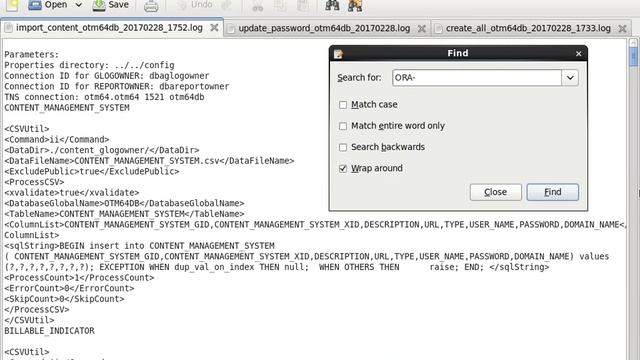Image resolution: width=640 pixels, height=360 pixels.
Task: Click 'Connection ID for REPORTOWNER: dbareportowner' line
Action: pyautogui.click(x=117, y=86)
